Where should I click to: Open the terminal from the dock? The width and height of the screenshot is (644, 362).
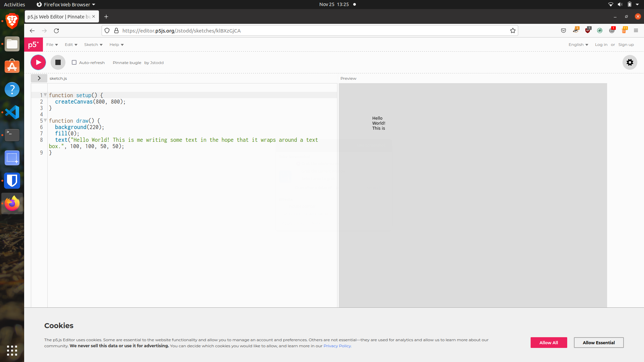(12, 135)
